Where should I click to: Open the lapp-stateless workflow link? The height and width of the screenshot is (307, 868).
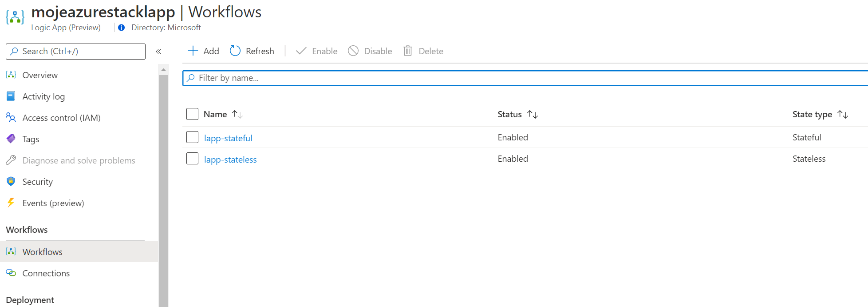pos(230,159)
